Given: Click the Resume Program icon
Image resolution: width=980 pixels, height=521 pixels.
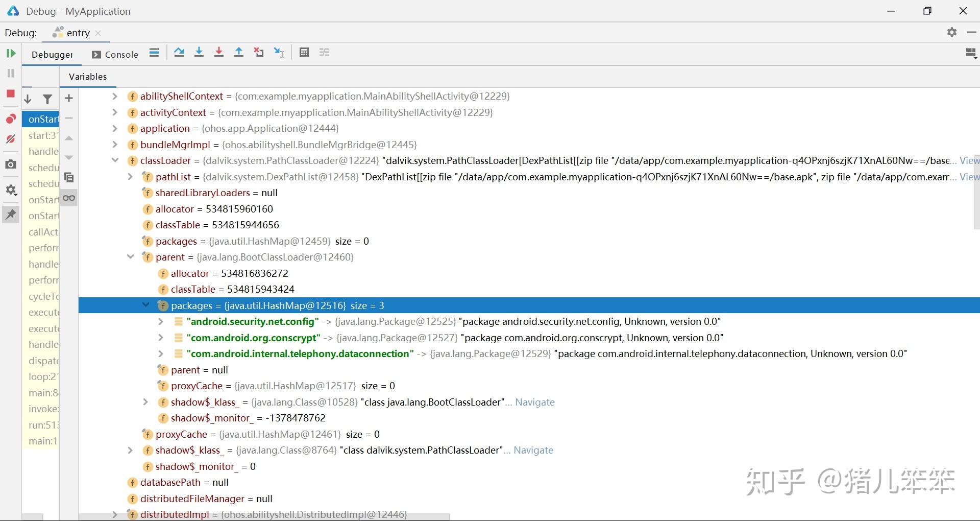Looking at the screenshot, I should (11, 54).
